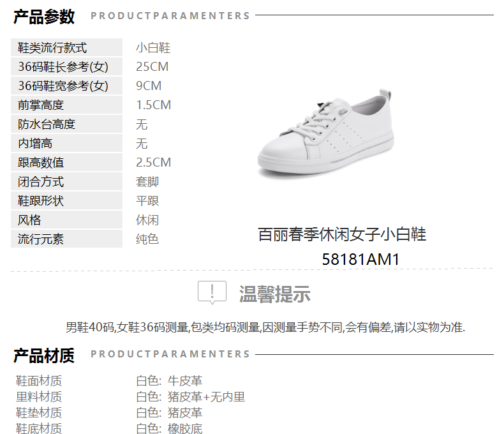Screen dimensions: 504x434
Task: Click the white sneaker product image
Action: (325, 133)
